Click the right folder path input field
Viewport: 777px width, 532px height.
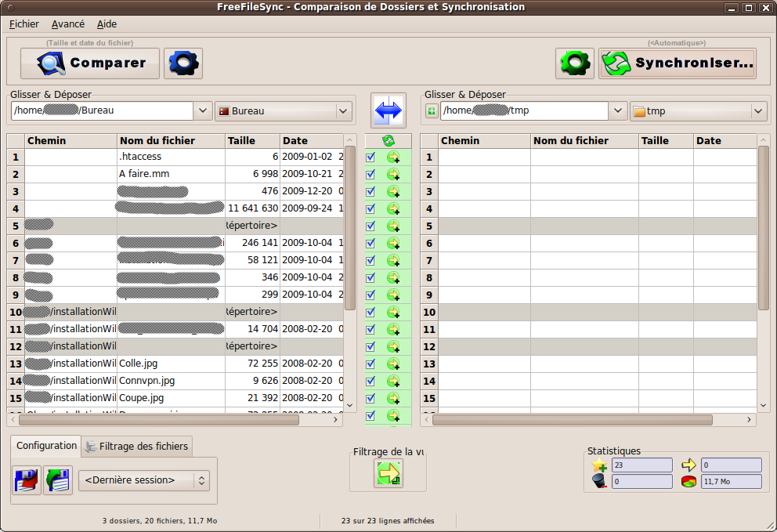click(x=524, y=110)
